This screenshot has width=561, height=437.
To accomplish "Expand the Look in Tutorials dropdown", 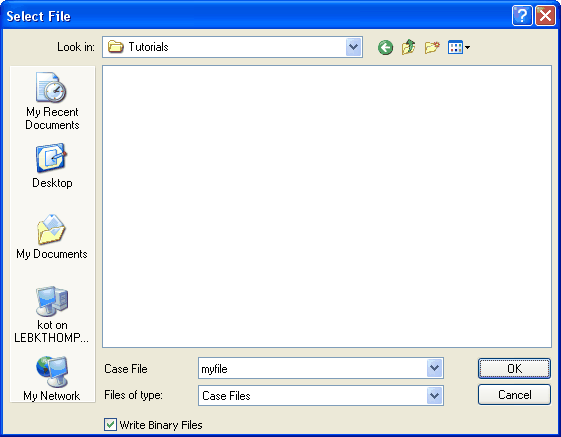I will 353,47.
